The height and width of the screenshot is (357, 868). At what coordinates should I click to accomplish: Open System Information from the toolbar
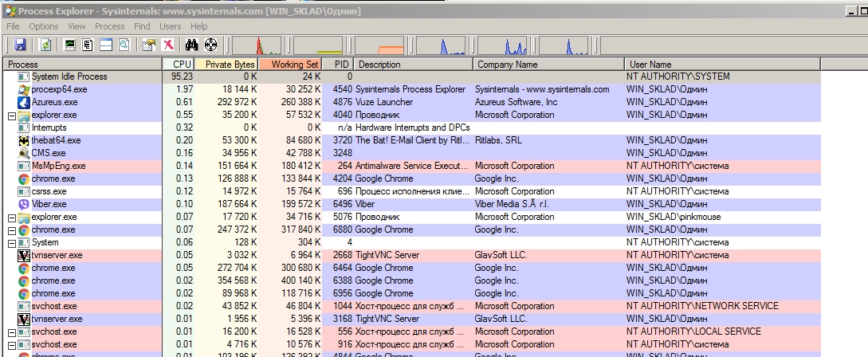click(70, 45)
